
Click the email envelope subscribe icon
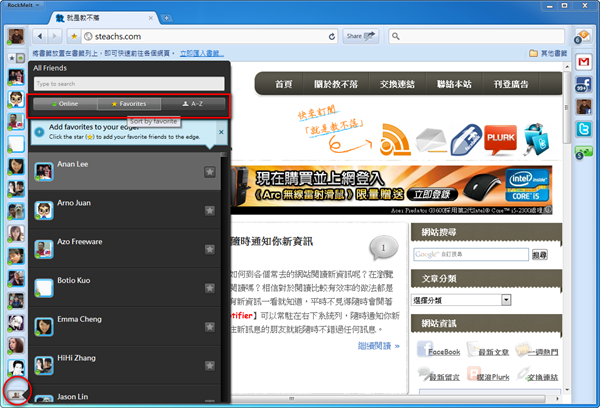[x=431, y=140]
